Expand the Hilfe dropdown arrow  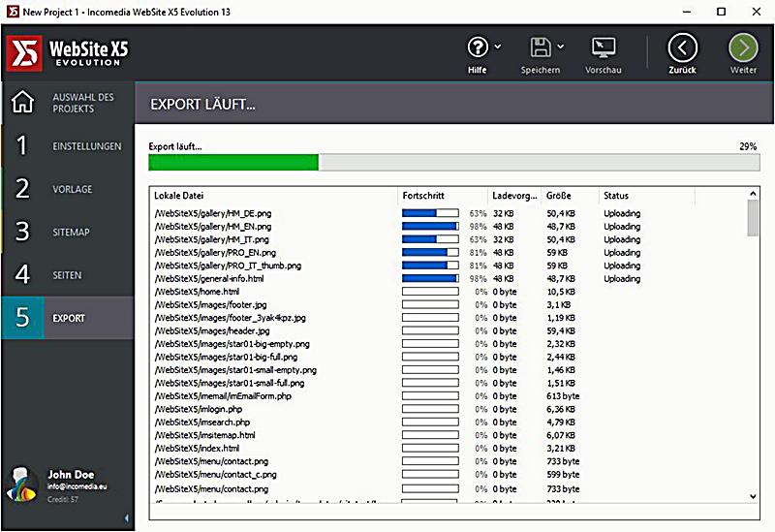pos(498,47)
